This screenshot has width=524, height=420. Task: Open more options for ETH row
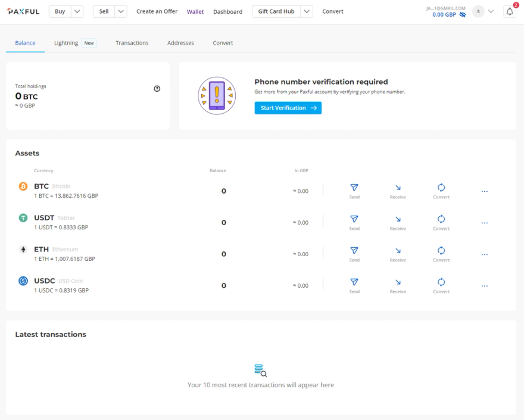[x=485, y=254]
